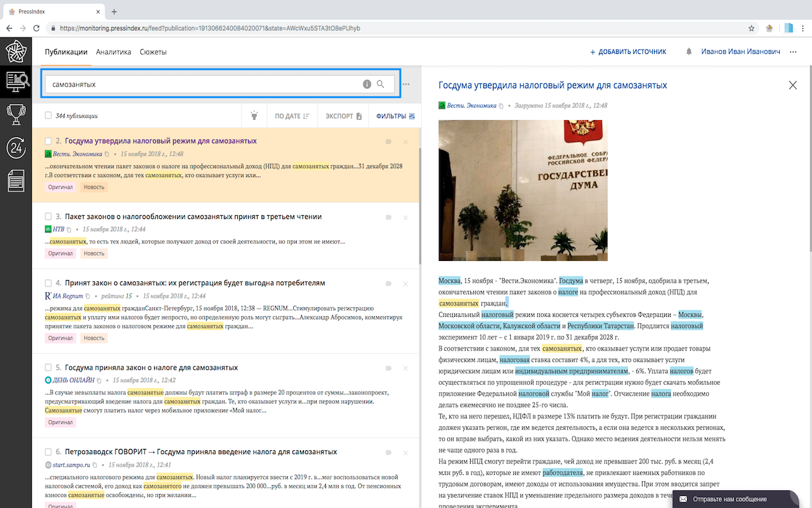This screenshot has width=812, height=508.
Task: Remove article 3 'Пакет законов' from the list
Action: pos(405,217)
